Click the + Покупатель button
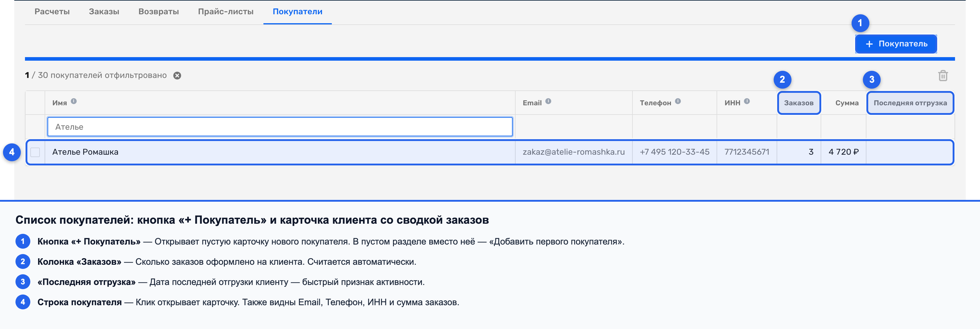Viewport: 980px width, 329px height. coord(896,44)
